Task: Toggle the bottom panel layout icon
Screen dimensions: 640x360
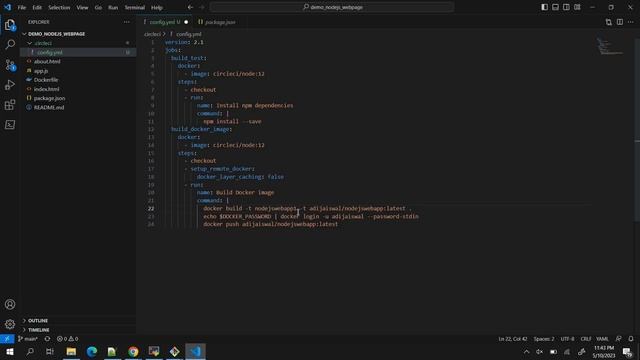Action: (555, 7)
